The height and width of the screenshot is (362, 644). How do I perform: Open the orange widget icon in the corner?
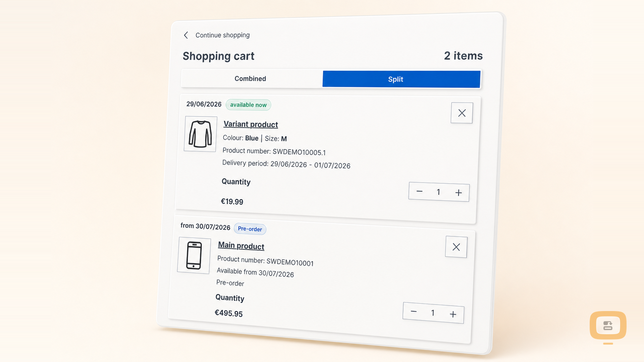[x=608, y=325]
